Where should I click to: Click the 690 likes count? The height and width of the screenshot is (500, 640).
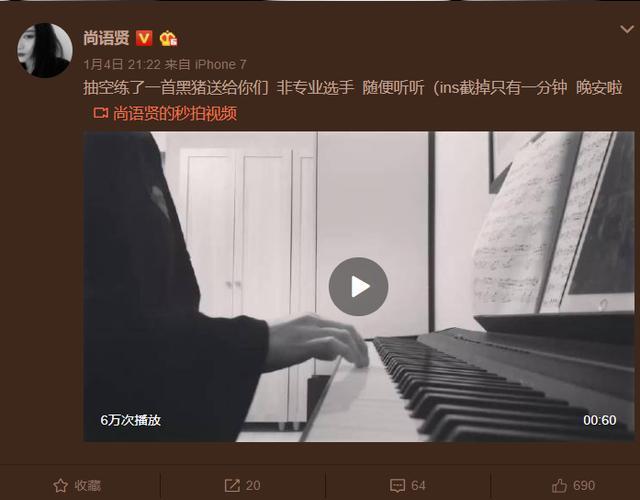tap(584, 485)
